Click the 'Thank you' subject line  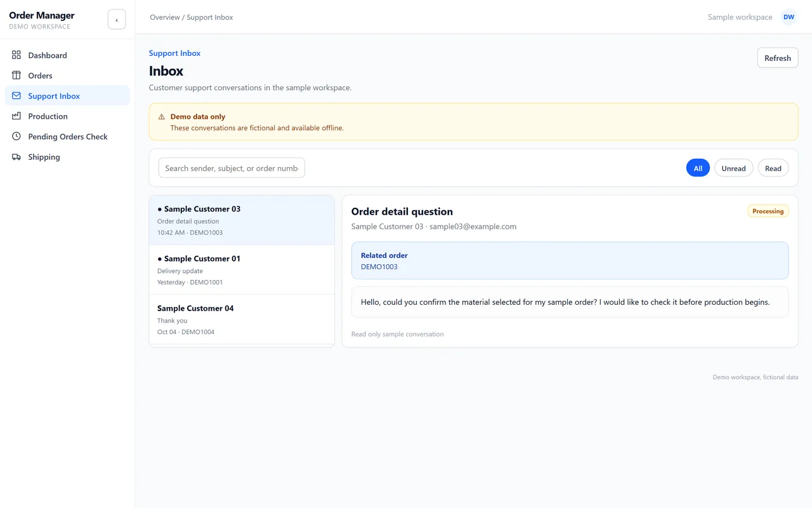tap(173, 321)
